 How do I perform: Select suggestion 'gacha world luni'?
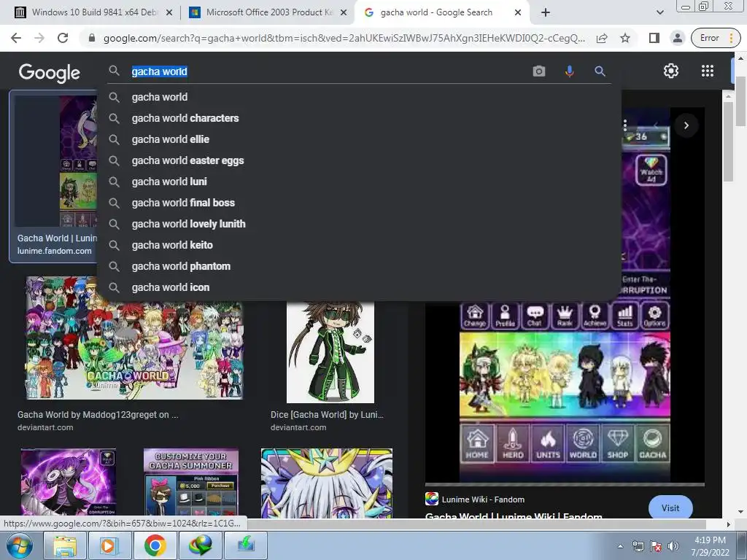[x=359, y=182]
